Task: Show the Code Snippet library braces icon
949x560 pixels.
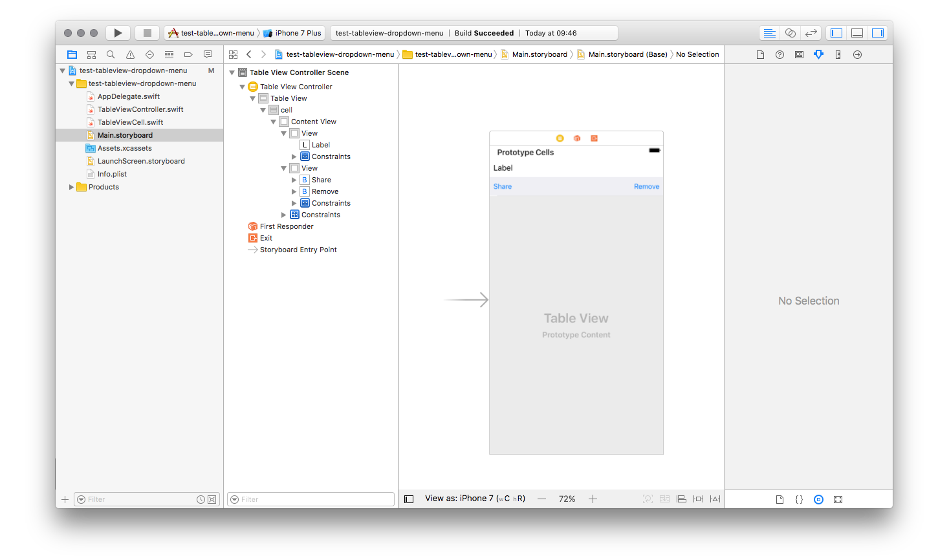Action: coord(799,499)
